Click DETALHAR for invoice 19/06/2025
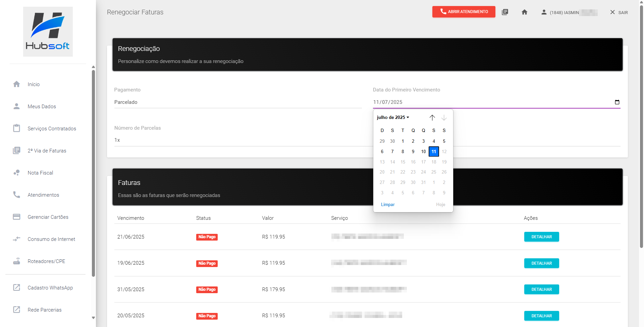 (x=541, y=263)
